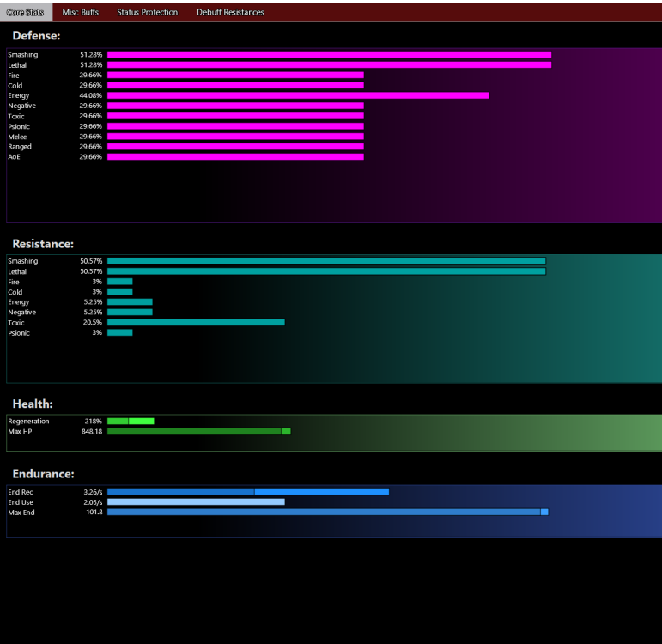Click the Melee defense bar

(235, 137)
